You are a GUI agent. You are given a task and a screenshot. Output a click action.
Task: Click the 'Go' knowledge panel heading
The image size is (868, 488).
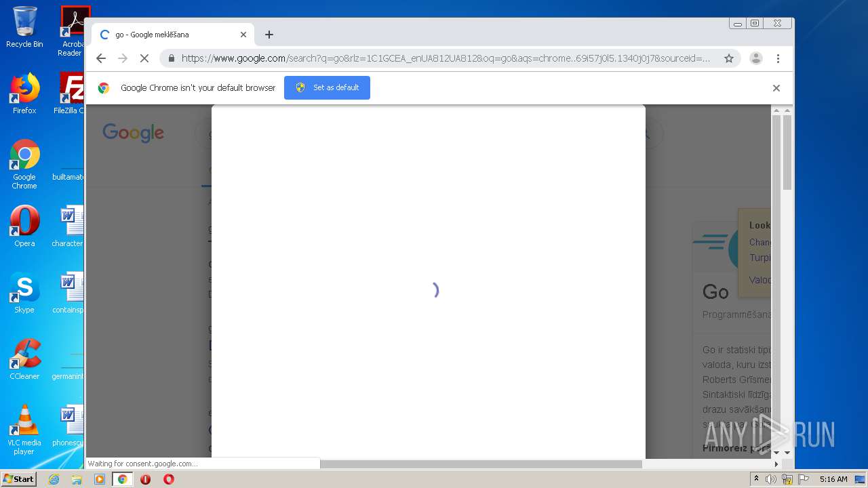pos(715,292)
